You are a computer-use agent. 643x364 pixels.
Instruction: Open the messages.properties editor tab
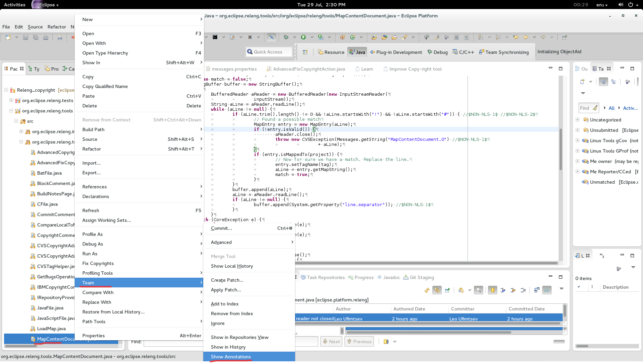tap(231, 69)
